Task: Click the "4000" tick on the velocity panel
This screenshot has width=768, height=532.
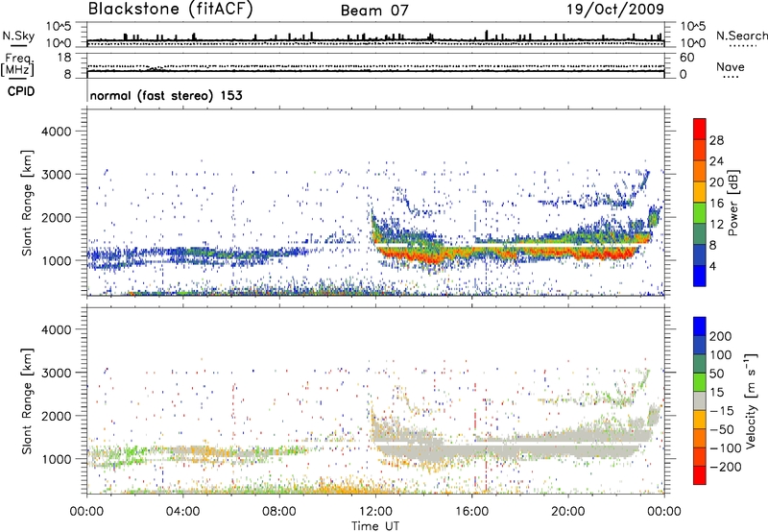Action: pos(56,329)
